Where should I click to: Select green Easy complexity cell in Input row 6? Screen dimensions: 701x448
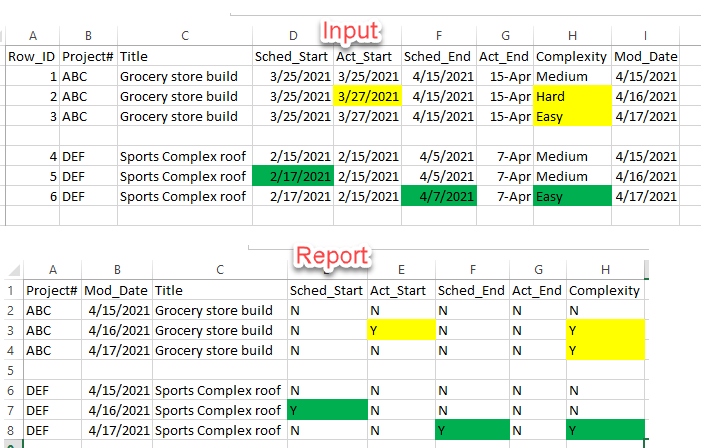coord(572,196)
